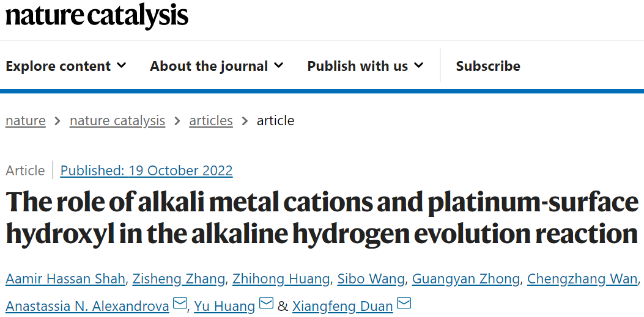
Task: Open author Guangyan Zhong
Action: (x=466, y=279)
